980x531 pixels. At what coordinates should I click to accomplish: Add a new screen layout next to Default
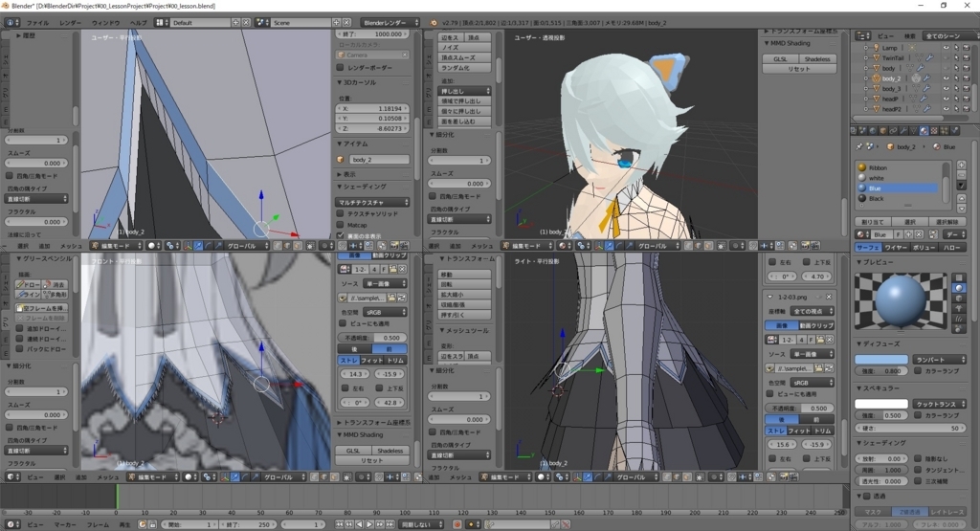click(x=235, y=23)
